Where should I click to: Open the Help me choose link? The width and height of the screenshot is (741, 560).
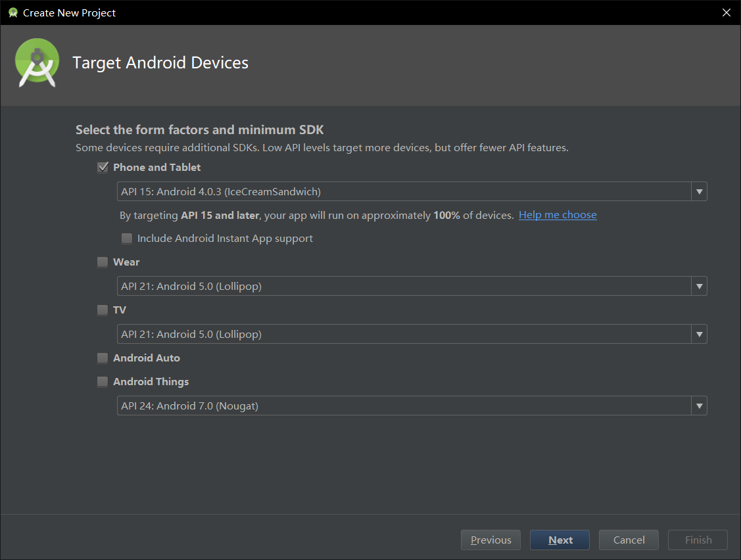(558, 215)
